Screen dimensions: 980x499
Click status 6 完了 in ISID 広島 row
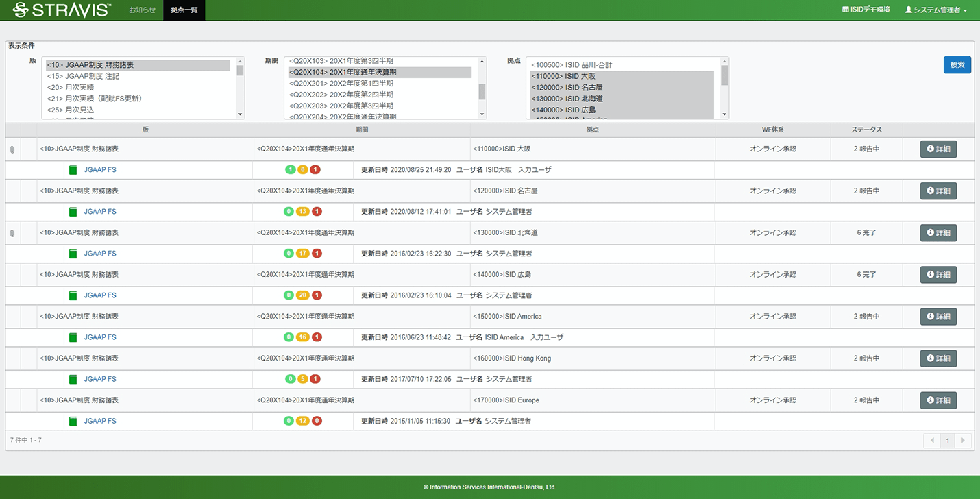(866, 274)
